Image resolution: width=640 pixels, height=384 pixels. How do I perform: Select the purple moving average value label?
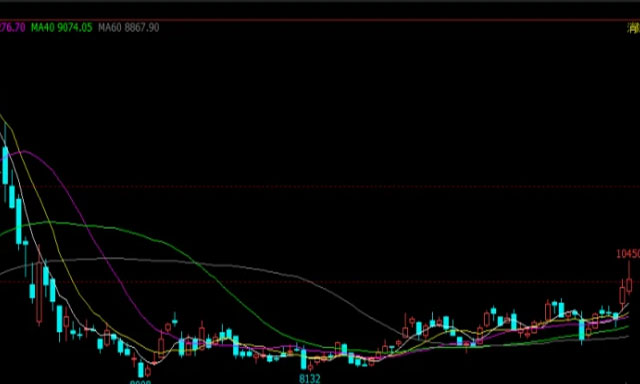12,28
